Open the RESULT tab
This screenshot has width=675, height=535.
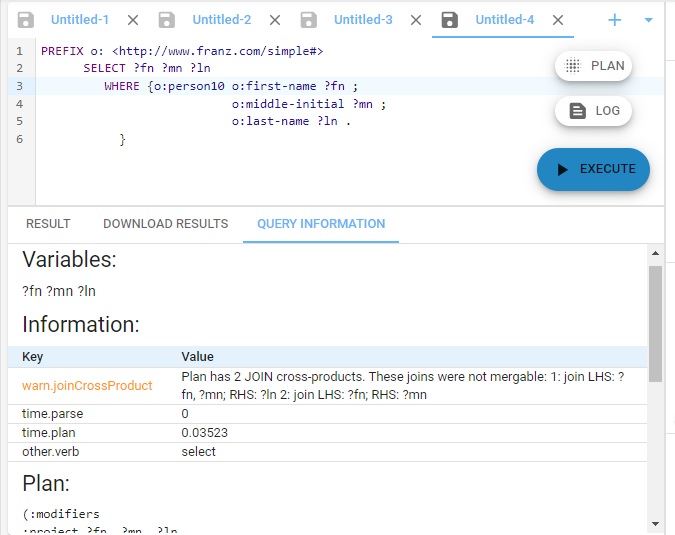click(x=48, y=224)
